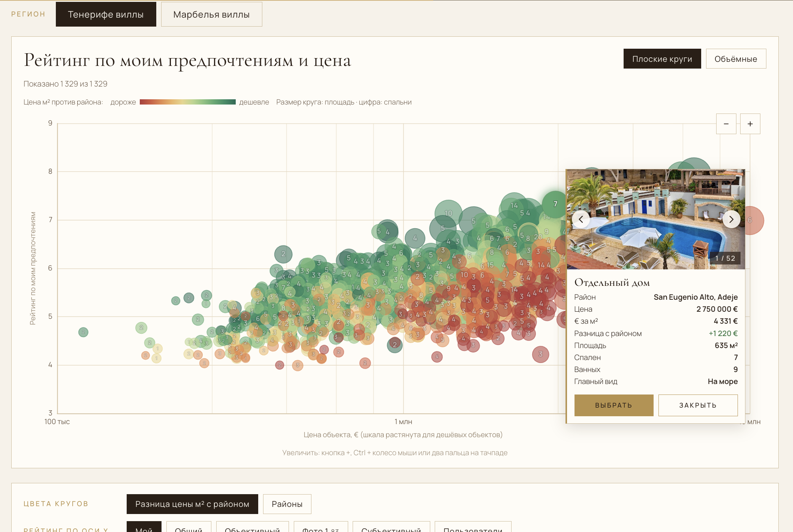Screen dimensions: 793x532
Task: Zoom out the chart with minus button
Action: pyautogui.click(x=726, y=124)
